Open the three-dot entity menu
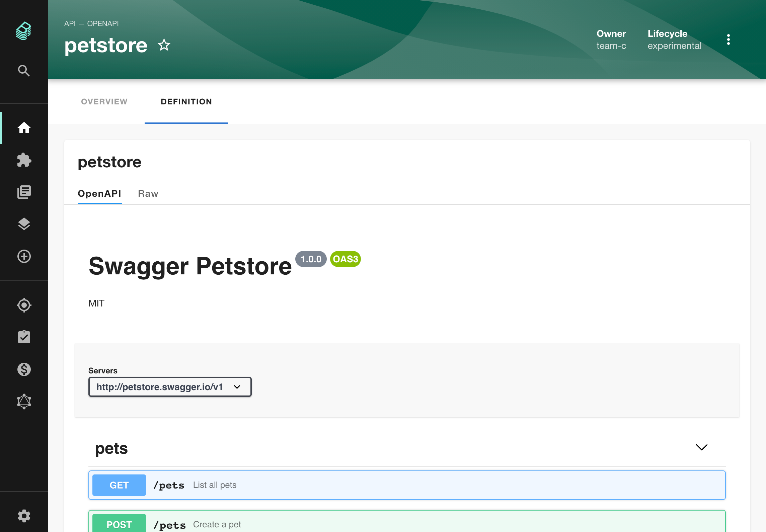The height and width of the screenshot is (532, 766). tap(728, 39)
